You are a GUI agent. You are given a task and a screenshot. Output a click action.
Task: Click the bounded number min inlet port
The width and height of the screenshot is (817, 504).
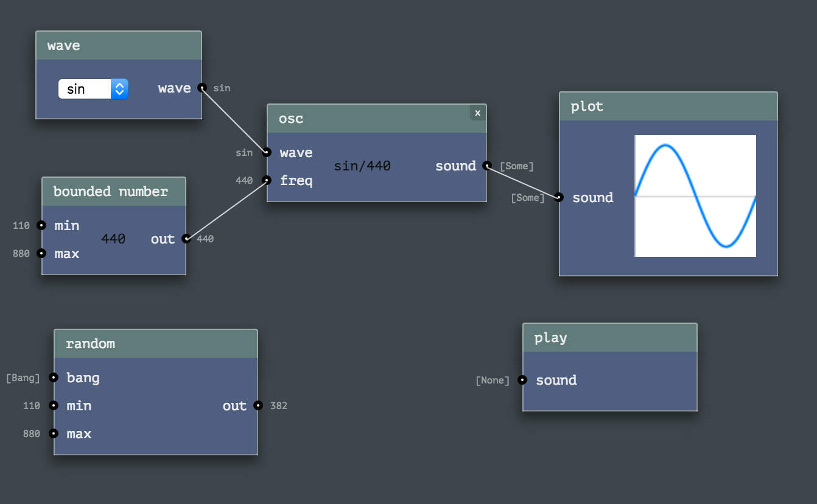(41, 225)
